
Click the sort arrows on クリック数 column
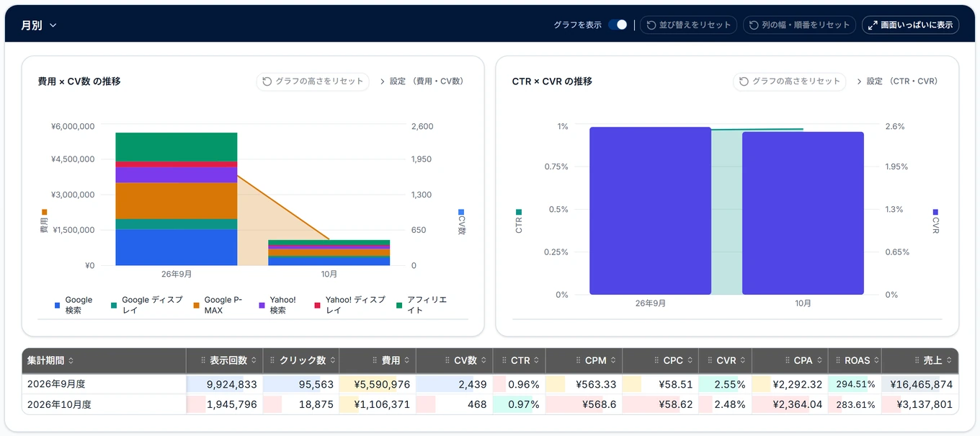point(332,360)
